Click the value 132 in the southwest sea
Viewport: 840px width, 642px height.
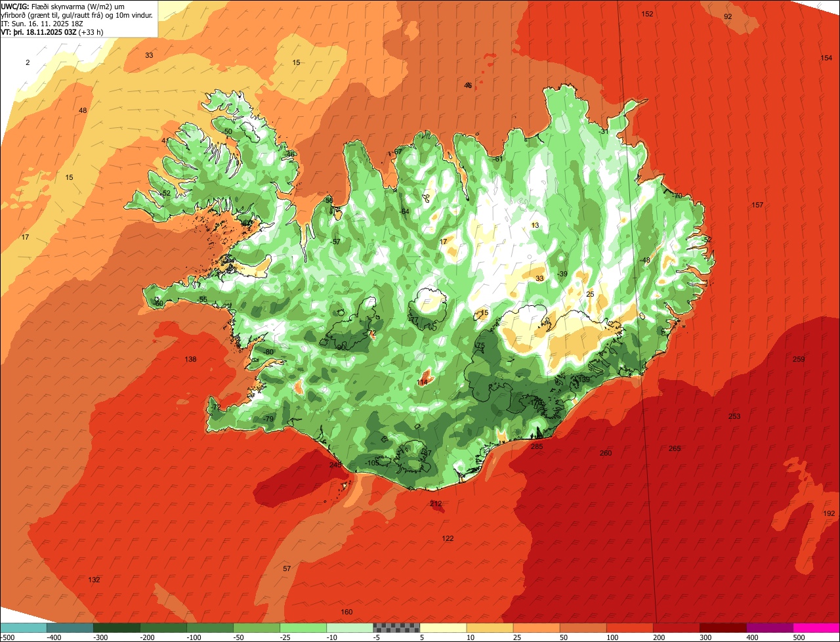click(x=94, y=580)
